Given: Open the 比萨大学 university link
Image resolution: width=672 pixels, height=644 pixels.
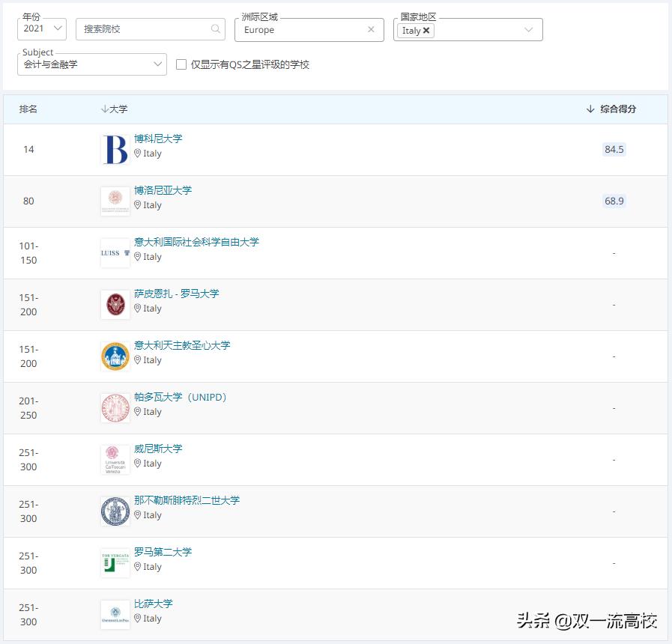Looking at the screenshot, I should coord(155,604).
